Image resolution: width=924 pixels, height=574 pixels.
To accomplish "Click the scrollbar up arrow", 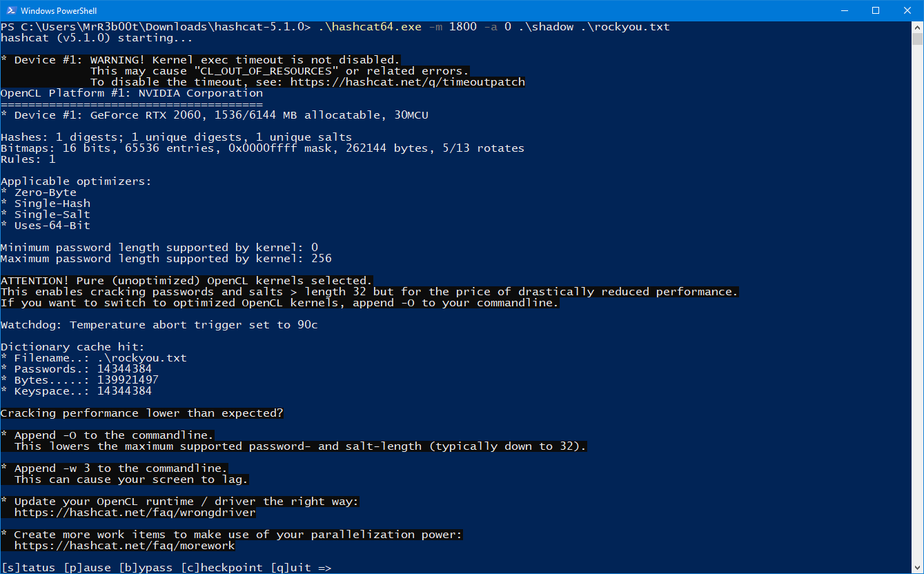I will pyautogui.click(x=918, y=27).
